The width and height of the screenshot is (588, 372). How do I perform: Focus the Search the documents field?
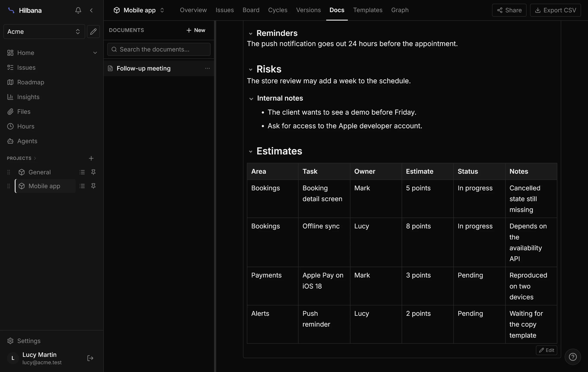click(159, 49)
